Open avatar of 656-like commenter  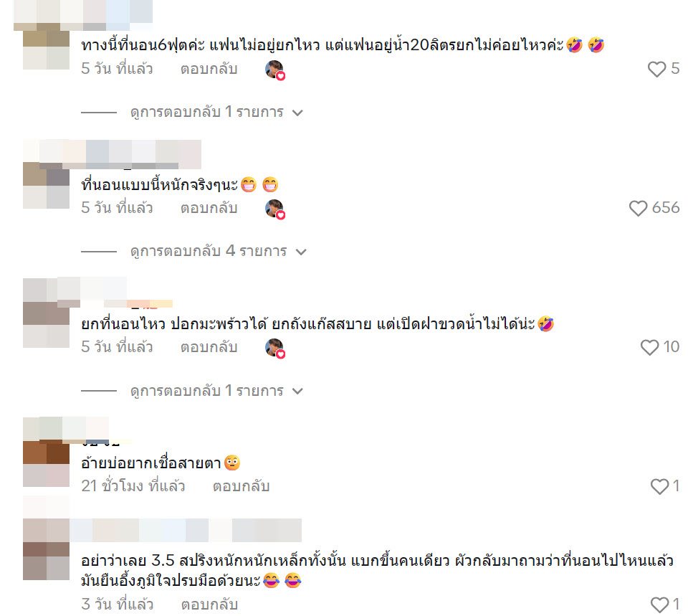click(x=46, y=185)
